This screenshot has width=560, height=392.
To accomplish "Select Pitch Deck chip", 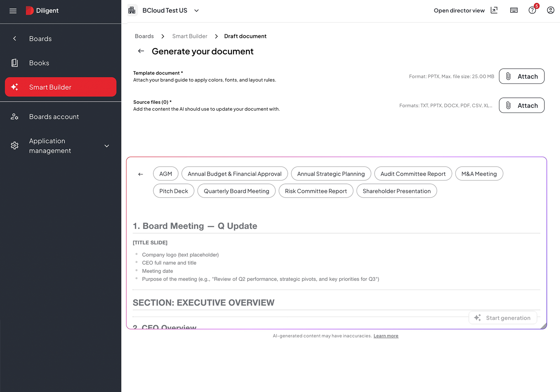I will [173, 191].
